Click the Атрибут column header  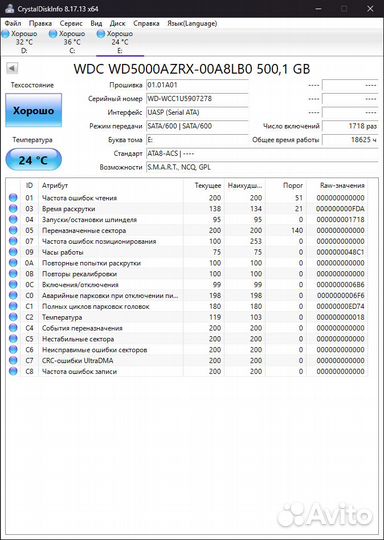(x=111, y=185)
